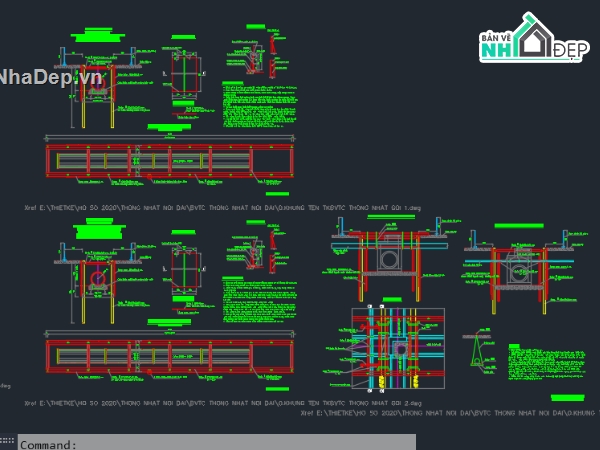This screenshot has height=450, width=600.
Task: Click the Command line input field
Action: (217, 443)
